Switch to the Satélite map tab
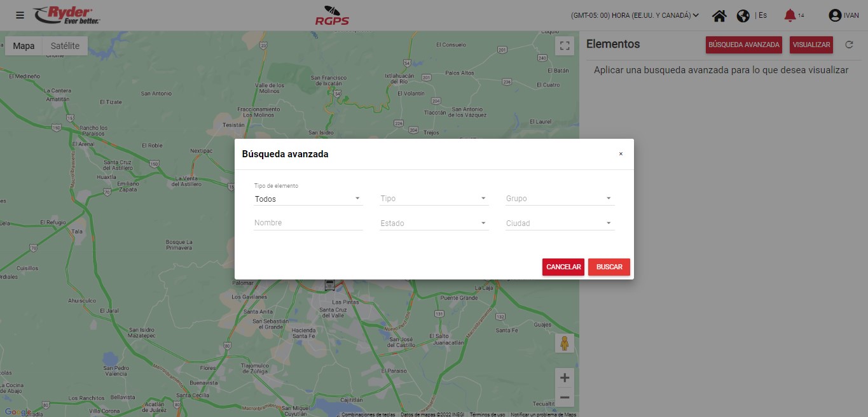Image resolution: width=868 pixels, height=417 pixels. [65, 46]
